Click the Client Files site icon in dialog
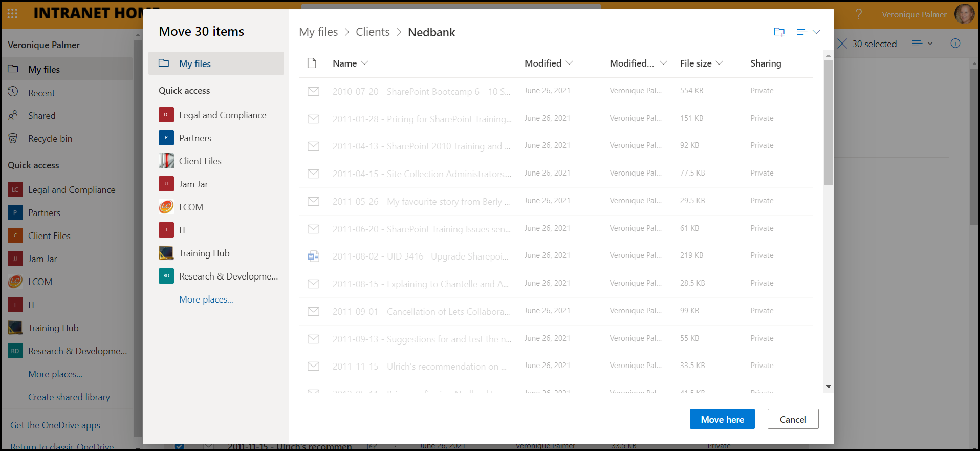This screenshot has height=451, width=980. 166,161
